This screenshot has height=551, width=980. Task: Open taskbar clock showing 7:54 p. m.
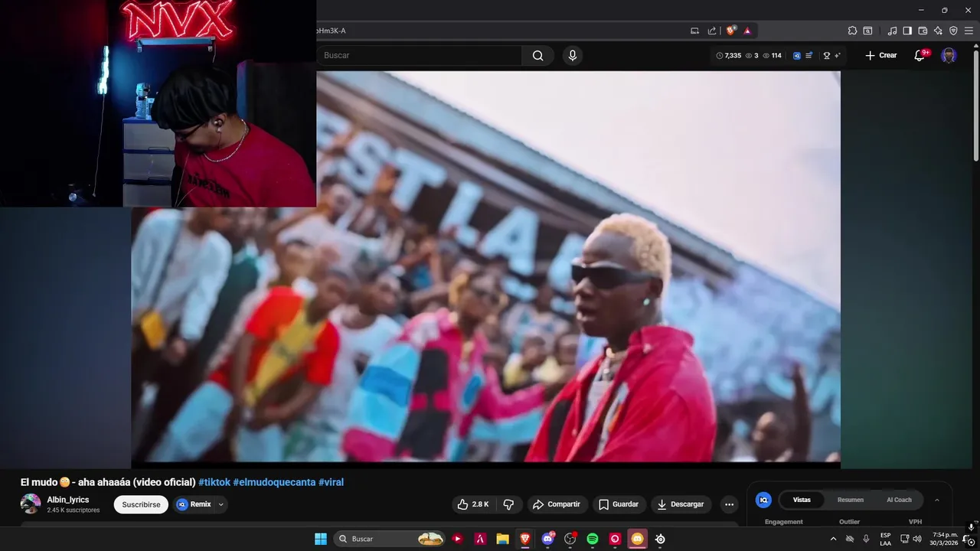pos(944,539)
